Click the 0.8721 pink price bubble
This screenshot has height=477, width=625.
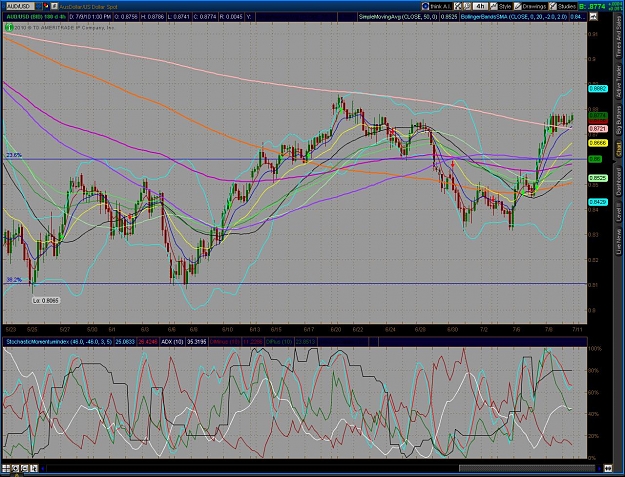point(598,129)
